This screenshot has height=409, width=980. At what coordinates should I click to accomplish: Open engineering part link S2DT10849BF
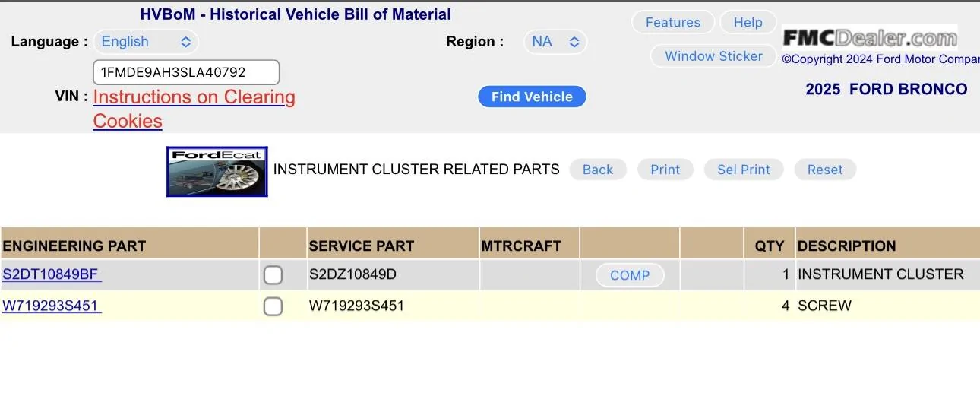tap(52, 274)
